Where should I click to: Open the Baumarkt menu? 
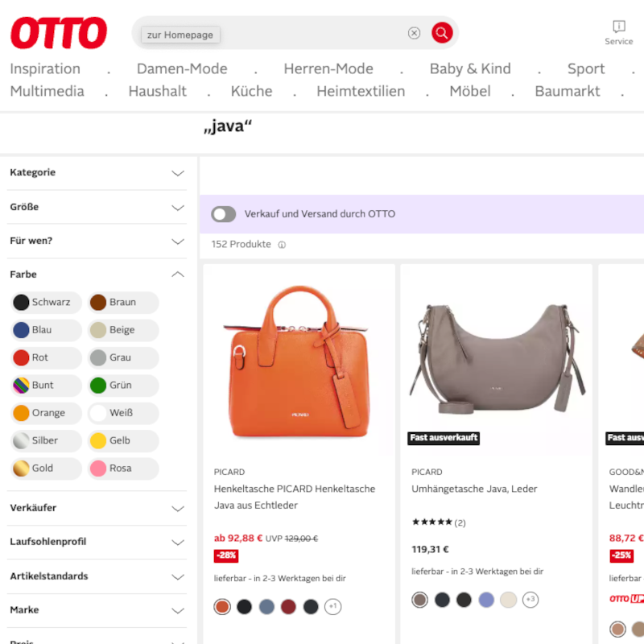click(x=568, y=91)
